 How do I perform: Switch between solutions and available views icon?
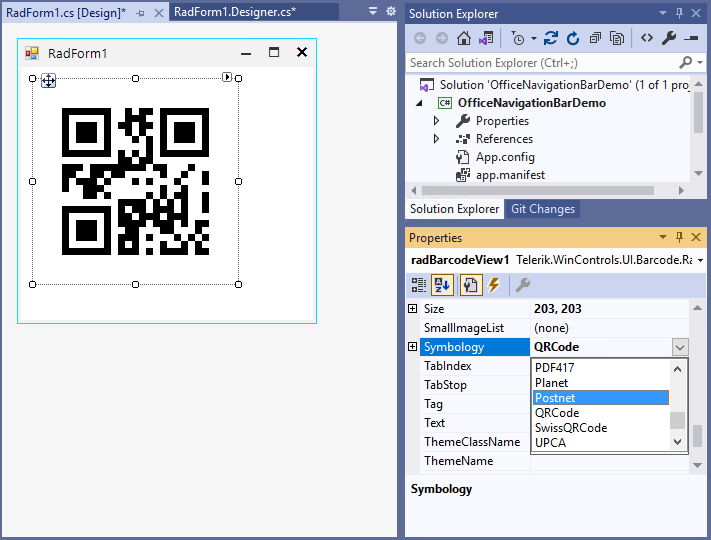pos(486,39)
